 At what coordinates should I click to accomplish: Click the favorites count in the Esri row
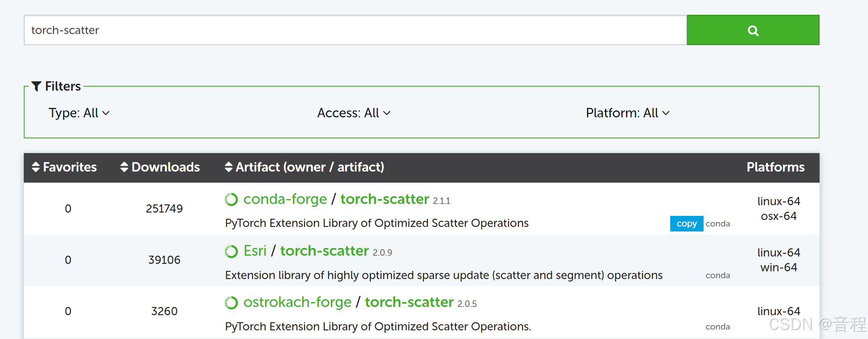click(x=68, y=260)
